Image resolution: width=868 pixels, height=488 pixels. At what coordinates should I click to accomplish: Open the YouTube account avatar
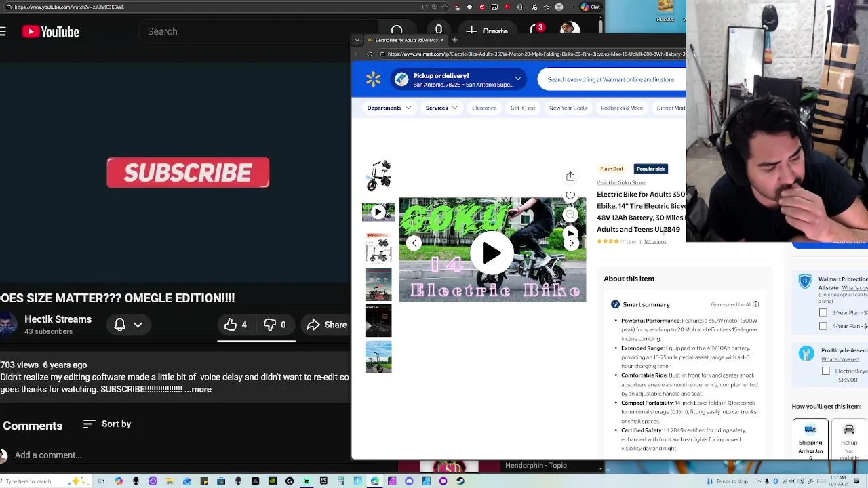pos(570,29)
